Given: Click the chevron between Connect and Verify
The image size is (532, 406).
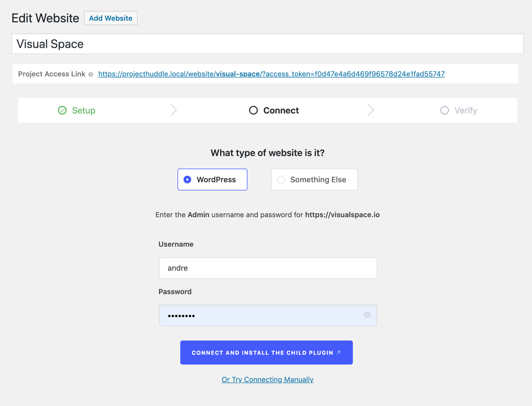Looking at the screenshot, I should click(371, 110).
